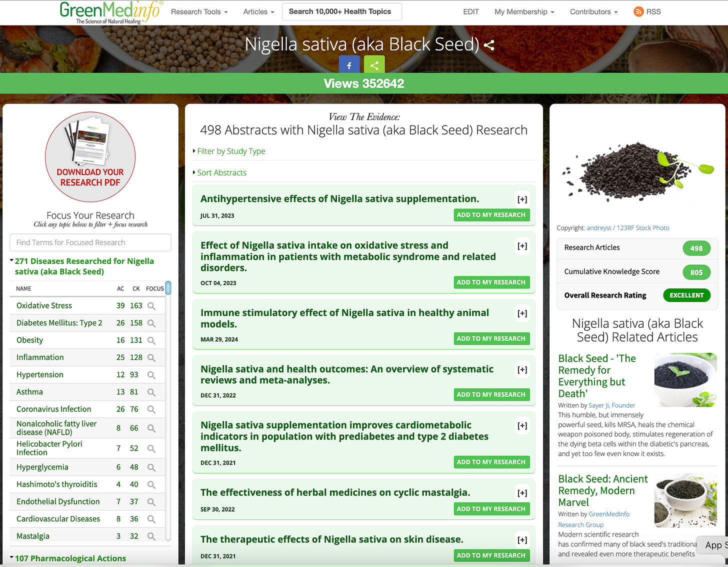Expand [+] for cardiometabolic indicators abstract

522,426
